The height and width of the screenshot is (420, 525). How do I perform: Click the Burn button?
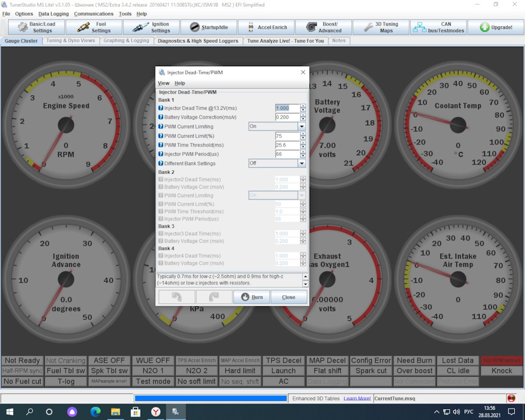pos(252,297)
